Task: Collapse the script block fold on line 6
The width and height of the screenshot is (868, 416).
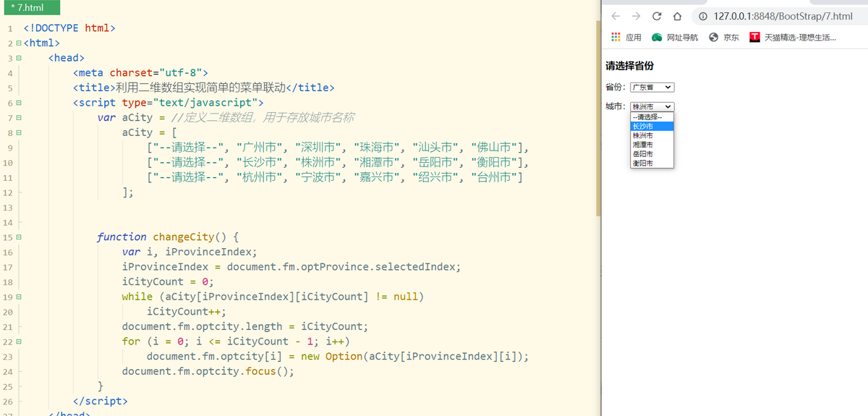Action: [19, 103]
